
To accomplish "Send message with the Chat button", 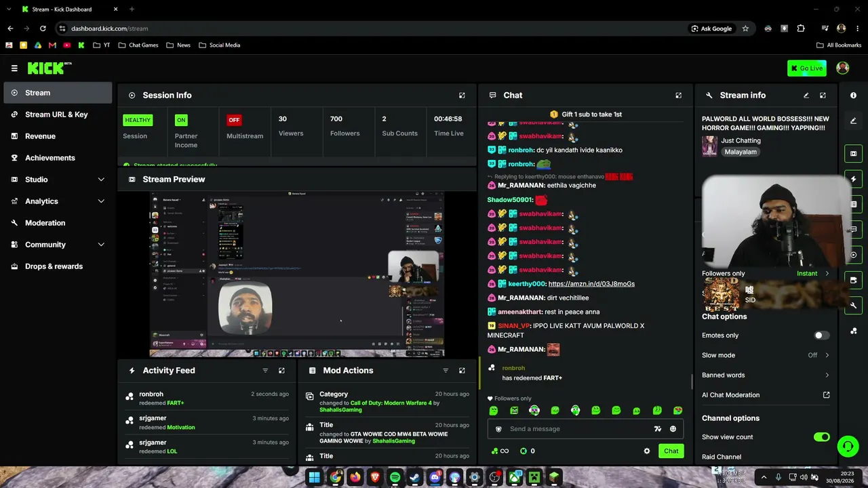I will click(x=671, y=451).
